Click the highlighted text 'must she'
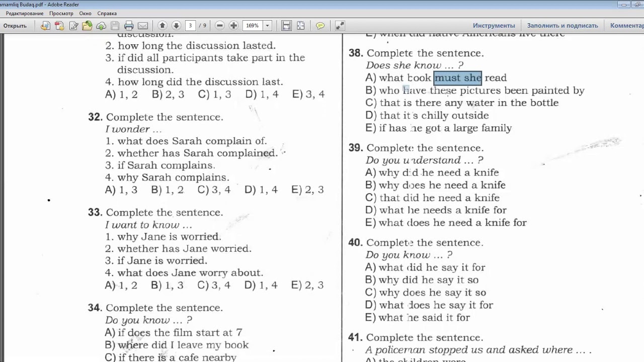 (458, 78)
